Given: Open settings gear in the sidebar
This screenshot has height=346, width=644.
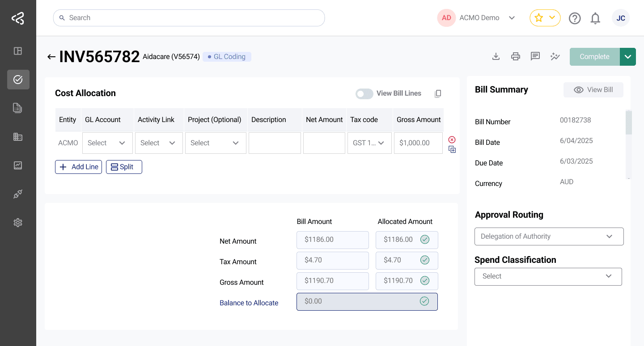Looking at the screenshot, I should 18,223.
